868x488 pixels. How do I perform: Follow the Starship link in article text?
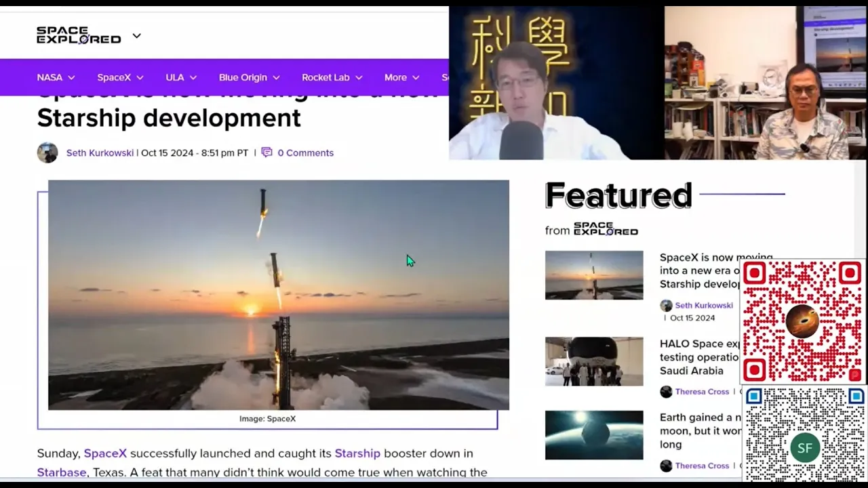coord(357,453)
